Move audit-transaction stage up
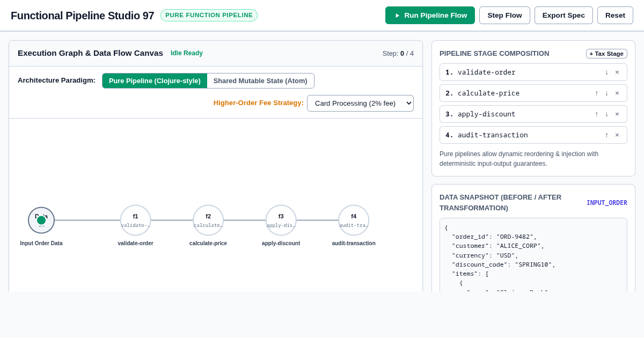This screenshot has width=644, height=338. (607, 135)
